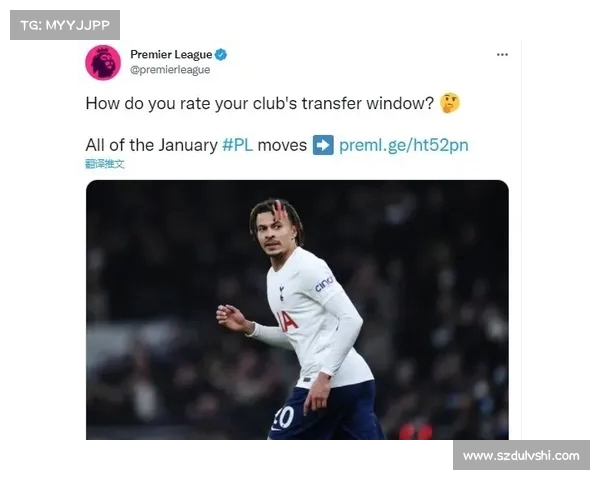Follow the preml.ge/ht52pn link
This screenshot has height=480, width=600.
pyautogui.click(x=404, y=145)
